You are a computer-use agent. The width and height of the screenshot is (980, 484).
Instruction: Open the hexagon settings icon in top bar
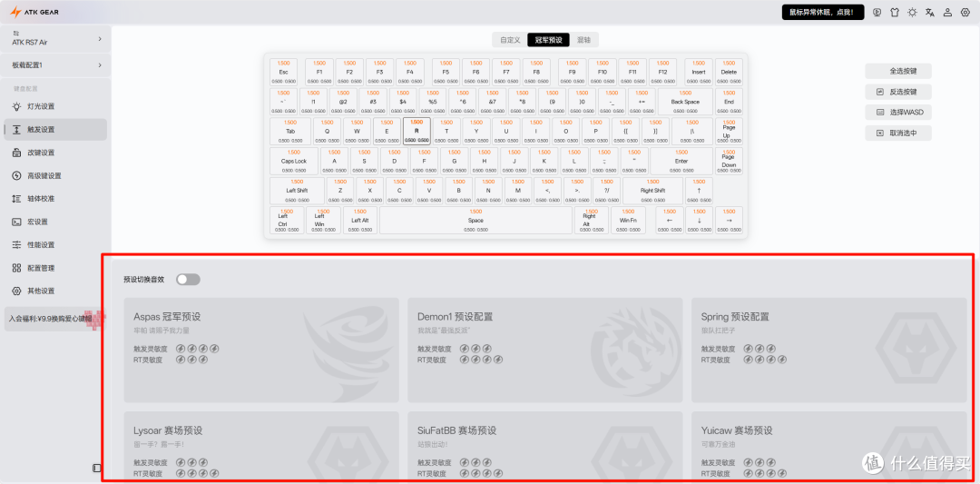coord(965,13)
